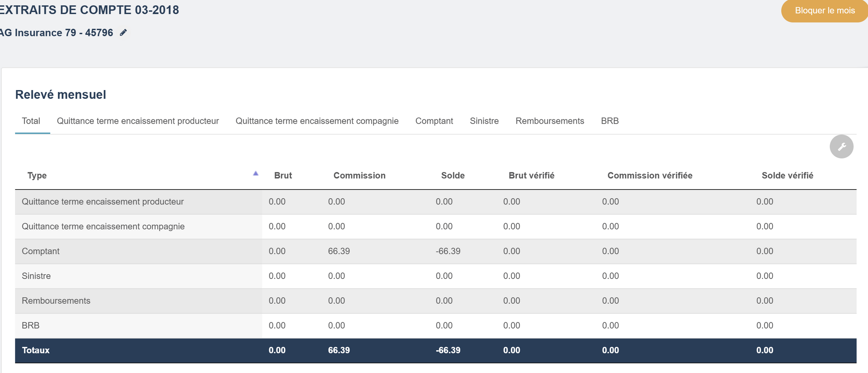Viewport: 868px width, 373px height.
Task: Click the sort arrow in the Type column
Action: tap(256, 174)
